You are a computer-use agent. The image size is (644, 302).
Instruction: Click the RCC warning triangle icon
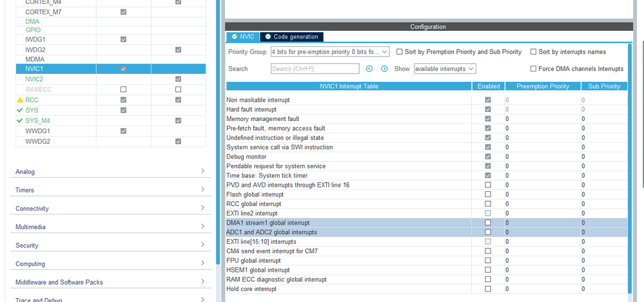(x=20, y=100)
